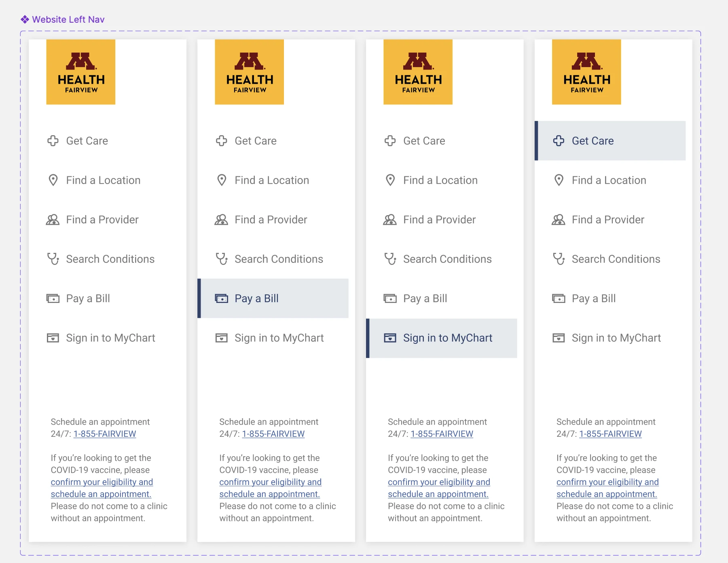Select active Pay a Bill item in second panel
This screenshot has width=728, height=563.
(x=273, y=298)
